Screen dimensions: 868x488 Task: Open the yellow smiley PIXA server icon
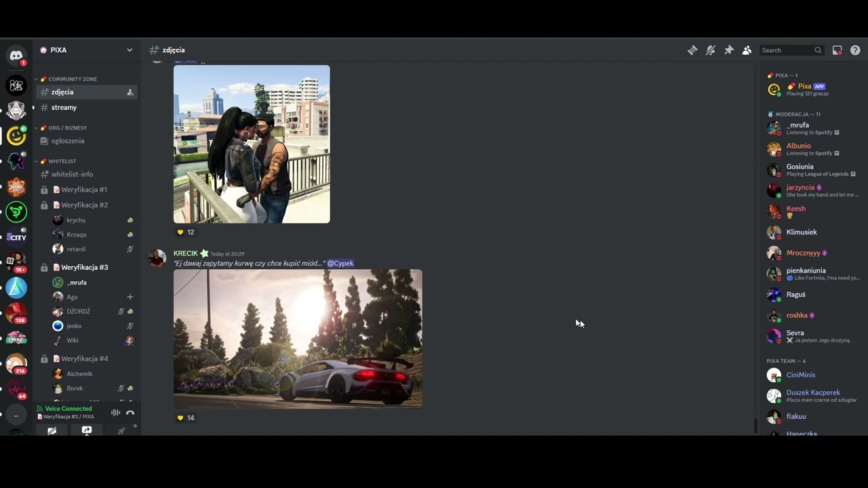pos(16,136)
